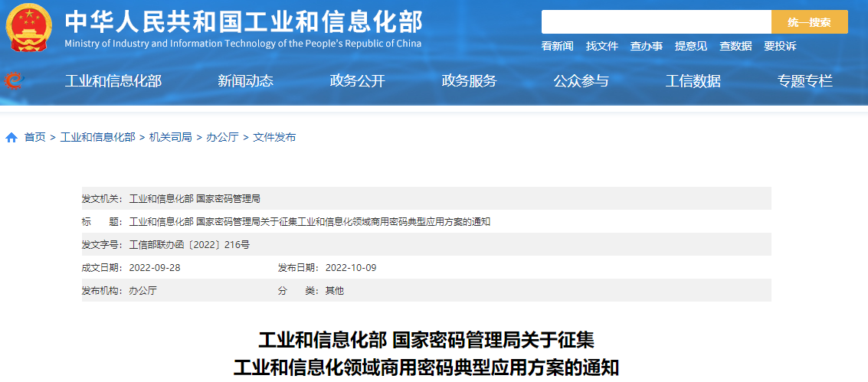This screenshot has width=868, height=382.
Task: Click the 发布机构 value 办公厅
Action: [142, 291]
